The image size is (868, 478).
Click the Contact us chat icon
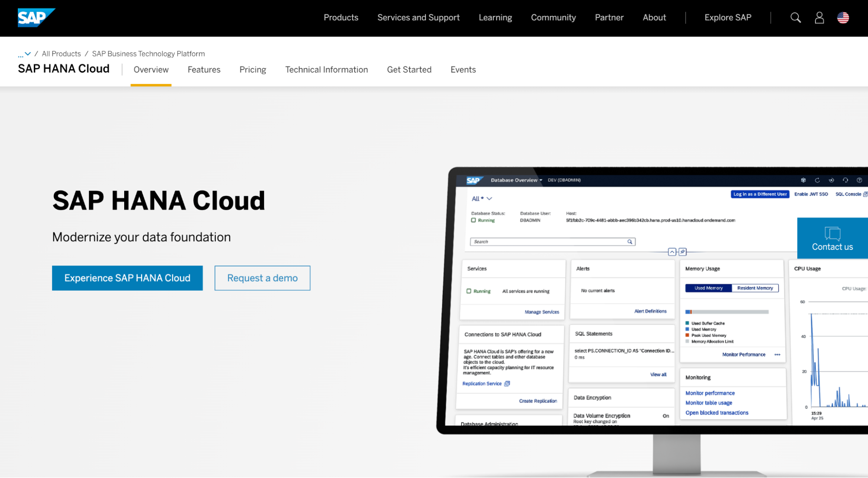tap(832, 233)
